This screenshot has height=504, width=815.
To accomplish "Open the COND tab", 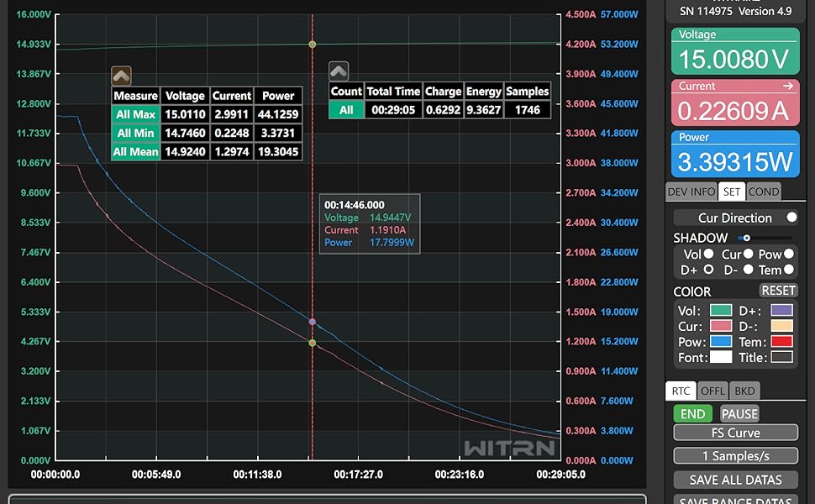I will pos(763,192).
